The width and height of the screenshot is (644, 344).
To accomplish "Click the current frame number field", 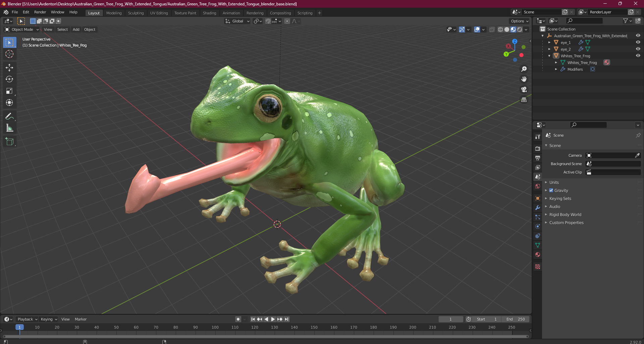I will point(450,319).
